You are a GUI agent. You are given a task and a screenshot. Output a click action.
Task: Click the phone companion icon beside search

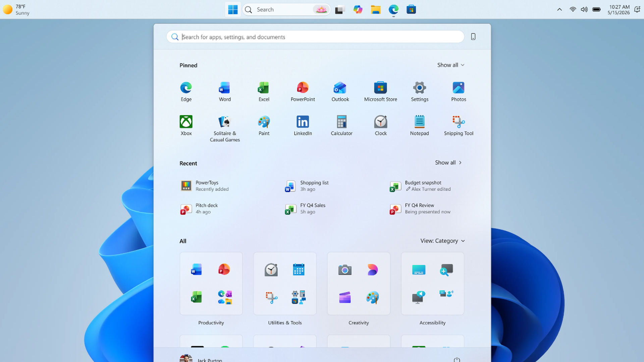pos(473,37)
